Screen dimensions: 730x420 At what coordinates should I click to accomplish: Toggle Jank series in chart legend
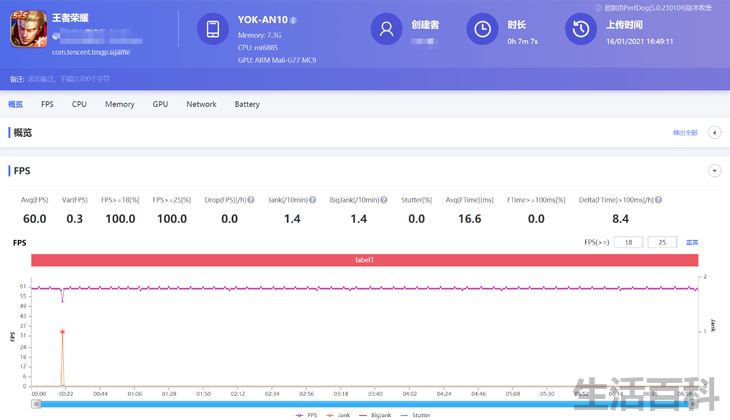tap(338, 415)
